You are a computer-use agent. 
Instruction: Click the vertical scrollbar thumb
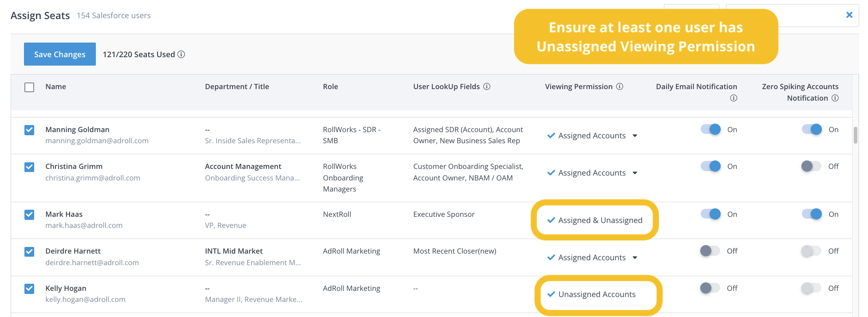click(x=855, y=136)
